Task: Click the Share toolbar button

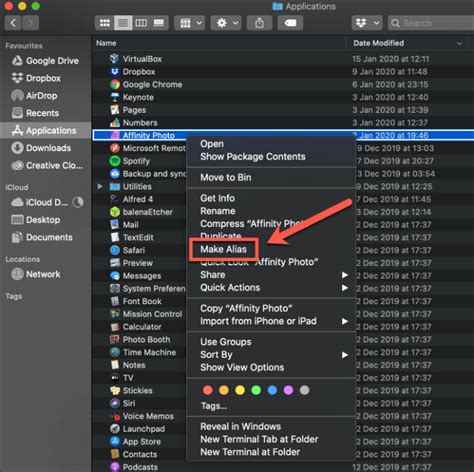Action: (259, 23)
